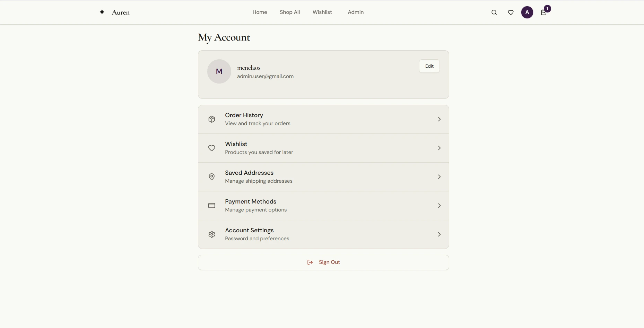Click the Payment Methods credit card icon
Viewport: 644px width, 328px height.
tap(211, 206)
